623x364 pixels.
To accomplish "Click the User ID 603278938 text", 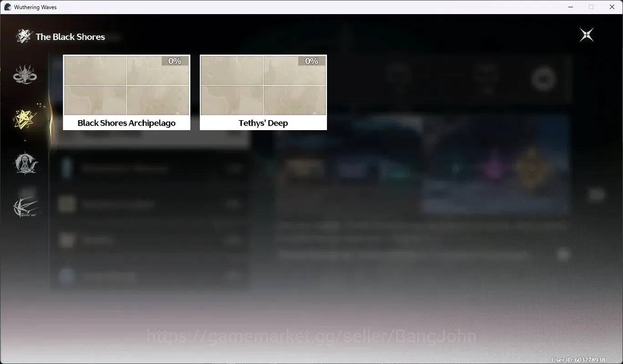I will (x=578, y=360).
